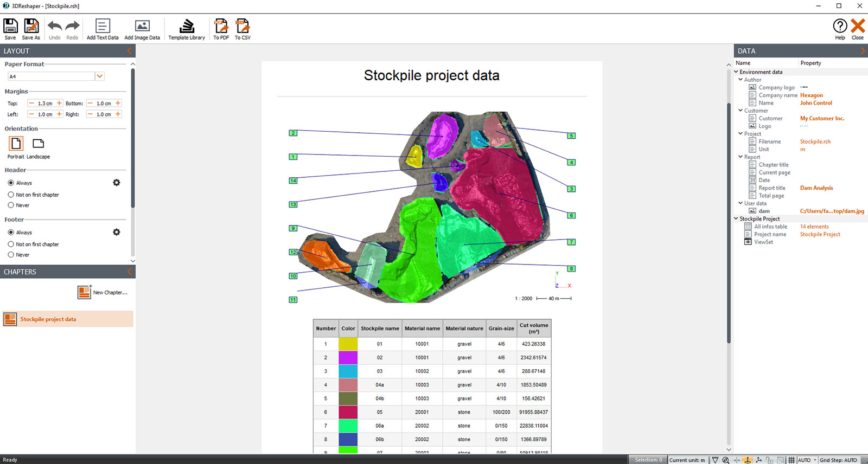Click Add Text Data icon

tap(103, 29)
